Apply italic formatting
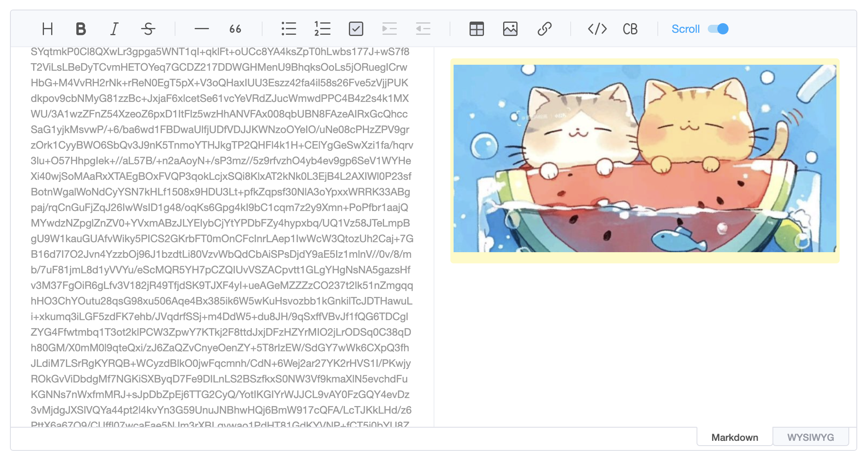Screen dimensions: 868x458 [x=115, y=29]
